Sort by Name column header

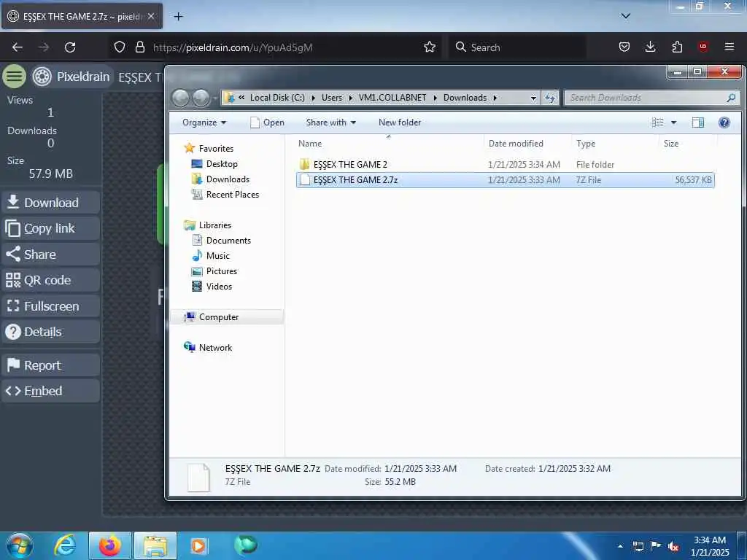(388, 144)
